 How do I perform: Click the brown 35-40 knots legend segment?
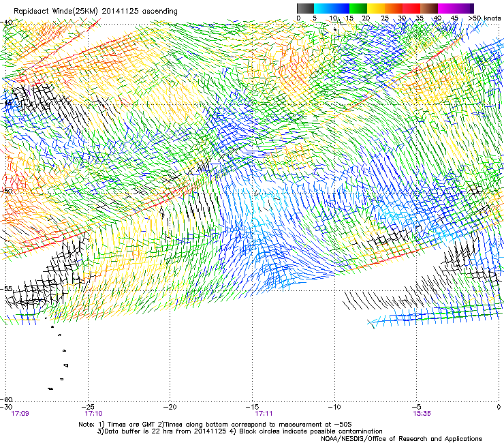(x=429, y=8)
